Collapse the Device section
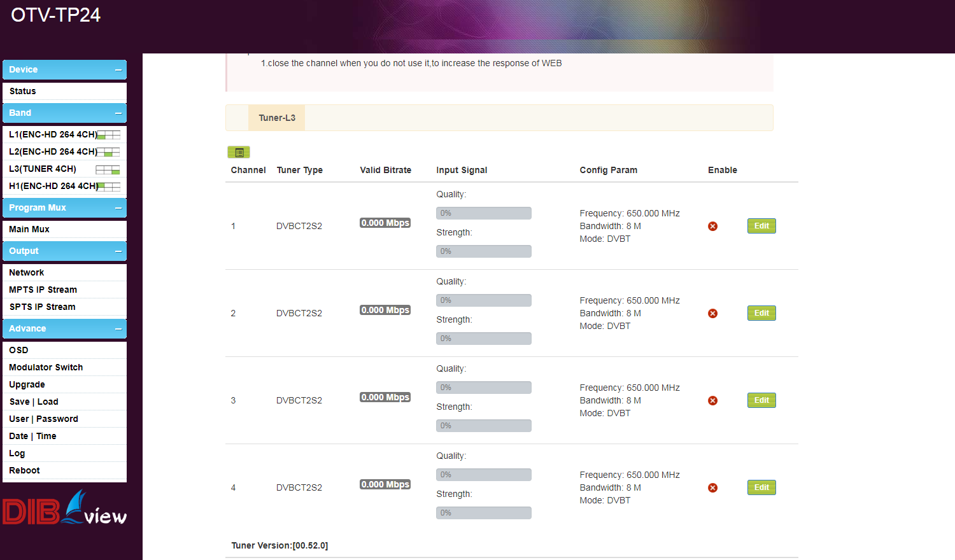Screen dimensions: 955x560 (118, 70)
